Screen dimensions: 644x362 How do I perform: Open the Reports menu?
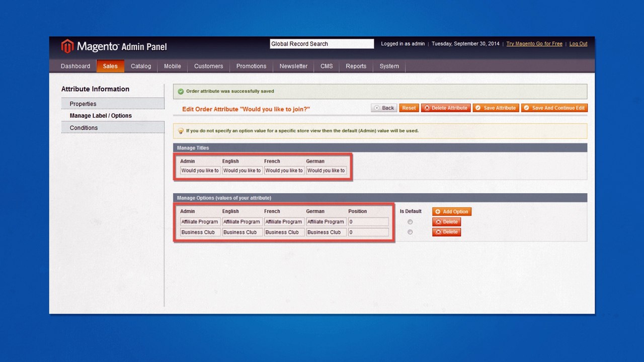click(356, 66)
